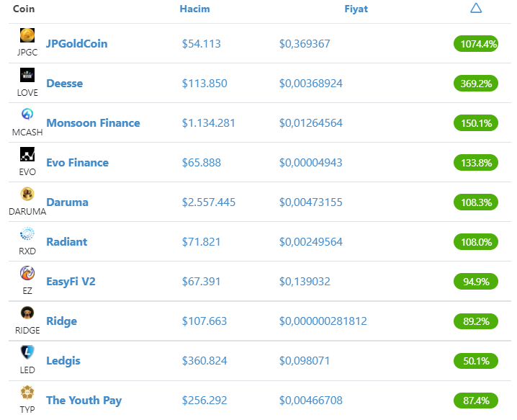Click the Deesse LOVE coin icon
The image size is (517, 420).
(27, 75)
